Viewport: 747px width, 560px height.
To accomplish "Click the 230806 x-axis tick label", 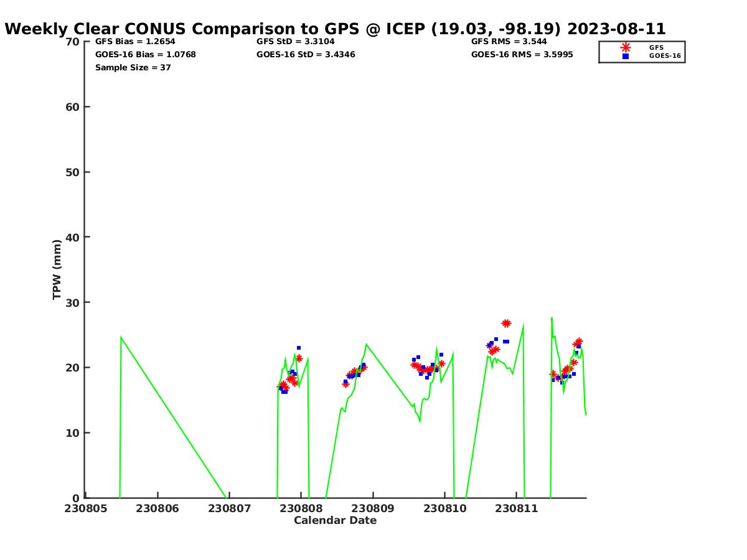I will tap(157, 508).
